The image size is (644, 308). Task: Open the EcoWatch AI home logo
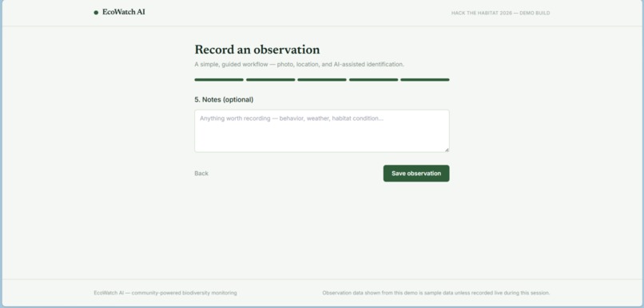[120, 12]
